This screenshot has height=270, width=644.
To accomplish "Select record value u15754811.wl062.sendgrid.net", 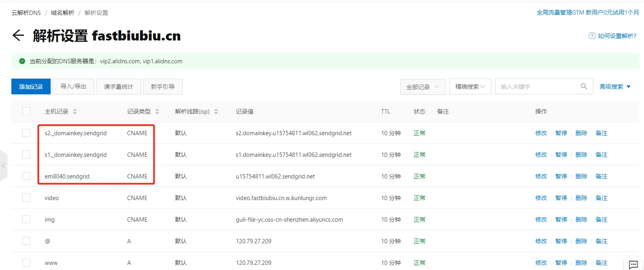I will (x=275, y=176).
